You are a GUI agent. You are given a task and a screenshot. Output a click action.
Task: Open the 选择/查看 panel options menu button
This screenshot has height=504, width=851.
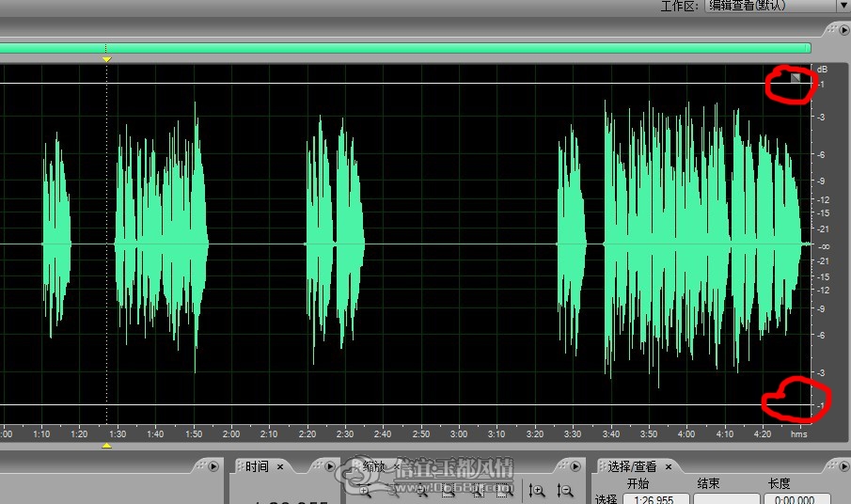(x=843, y=466)
